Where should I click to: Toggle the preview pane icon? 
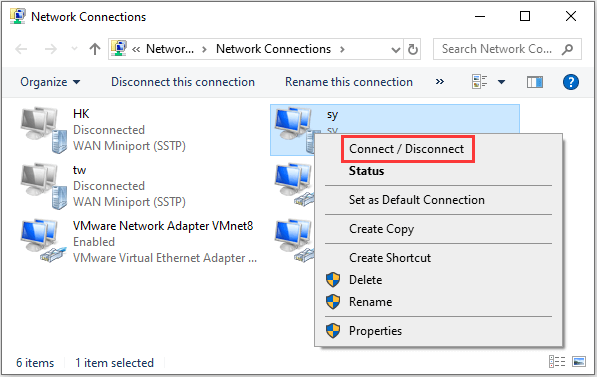pos(535,82)
